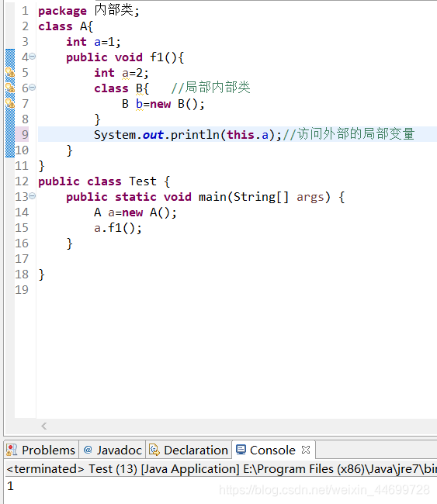Click on 'int a=1;' field declaration

93,42
